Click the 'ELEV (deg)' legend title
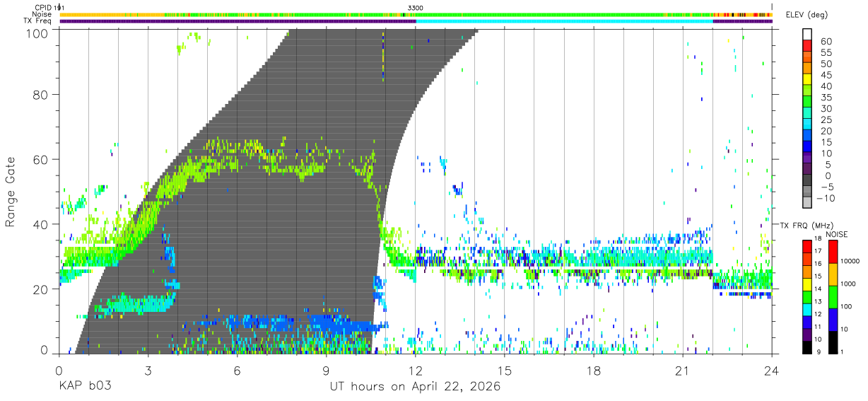868x401 pixels. 807,16
